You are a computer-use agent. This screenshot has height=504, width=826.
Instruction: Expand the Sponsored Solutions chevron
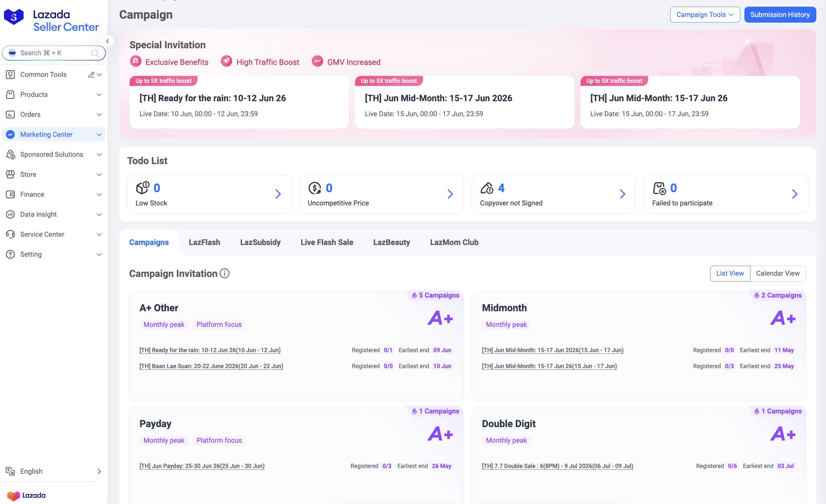[99, 154]
